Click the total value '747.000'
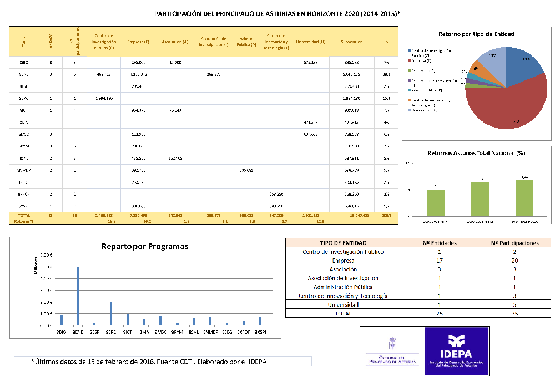The image size is (555, 392). [x=276, y=215]
